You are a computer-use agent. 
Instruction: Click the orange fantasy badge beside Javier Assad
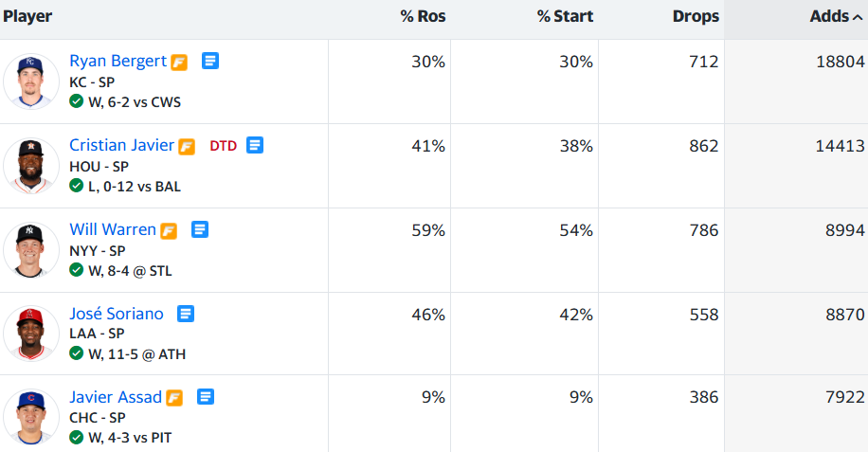(x=174, y=398)
